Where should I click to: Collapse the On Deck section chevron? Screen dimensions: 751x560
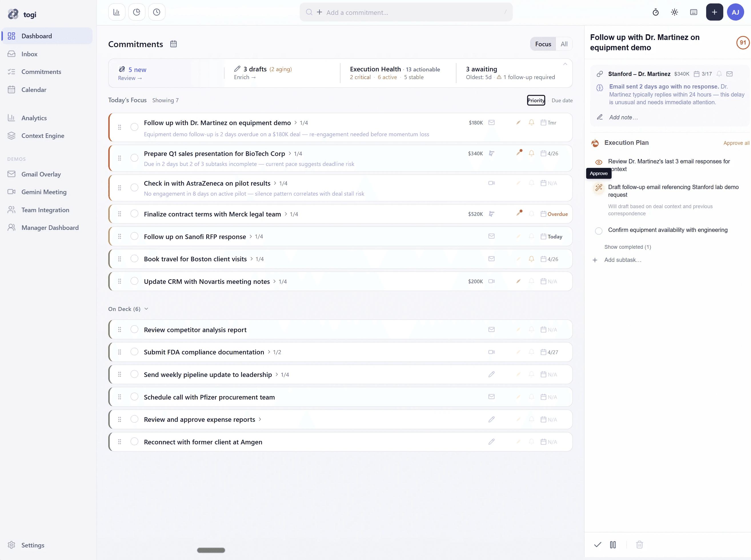146,309
